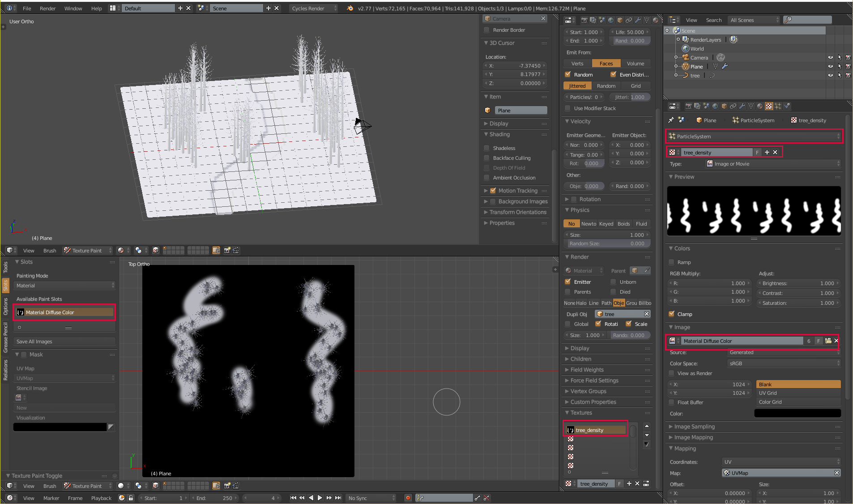853x504 pixels.
Task: Open the Cycles Render engine dropdown
Action: (x=313, y=8)
